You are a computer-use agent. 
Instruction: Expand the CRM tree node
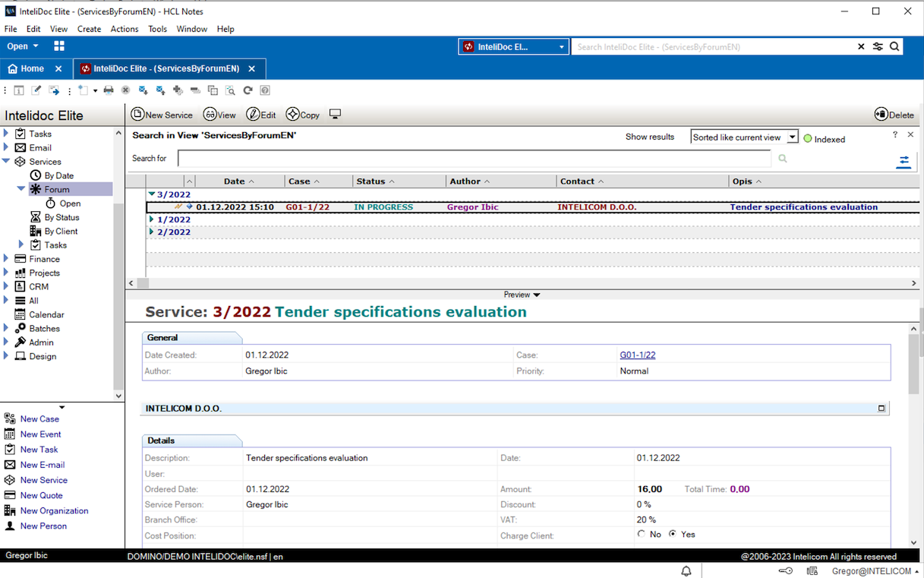[6, 286]
